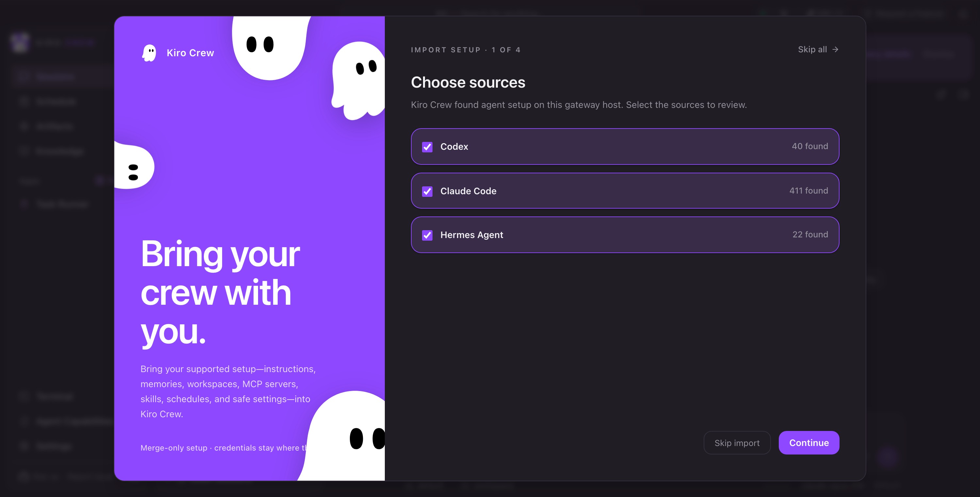The height and width of the screenshot is (497, 980).
Task: Click the "Codex" source label
Action: point(454,146)
